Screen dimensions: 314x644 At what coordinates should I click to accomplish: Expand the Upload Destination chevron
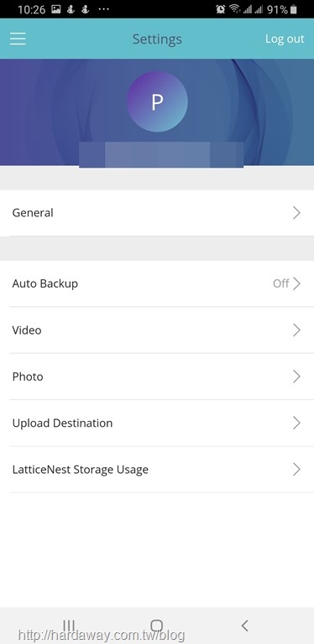click(296, 423)
